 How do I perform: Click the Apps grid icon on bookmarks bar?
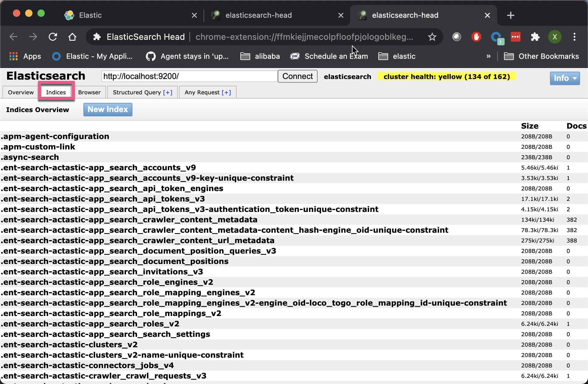tap(13, 56)
